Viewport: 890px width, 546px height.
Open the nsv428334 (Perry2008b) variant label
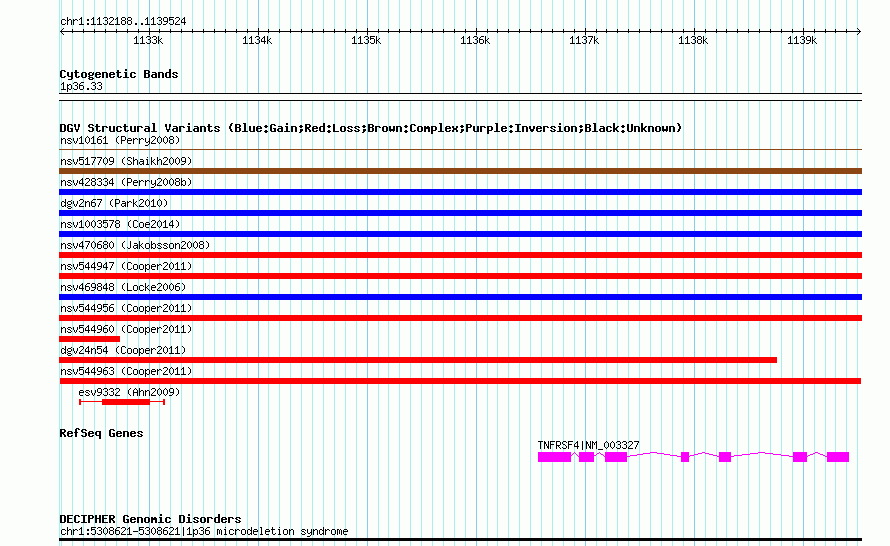(x=126, y=182)
